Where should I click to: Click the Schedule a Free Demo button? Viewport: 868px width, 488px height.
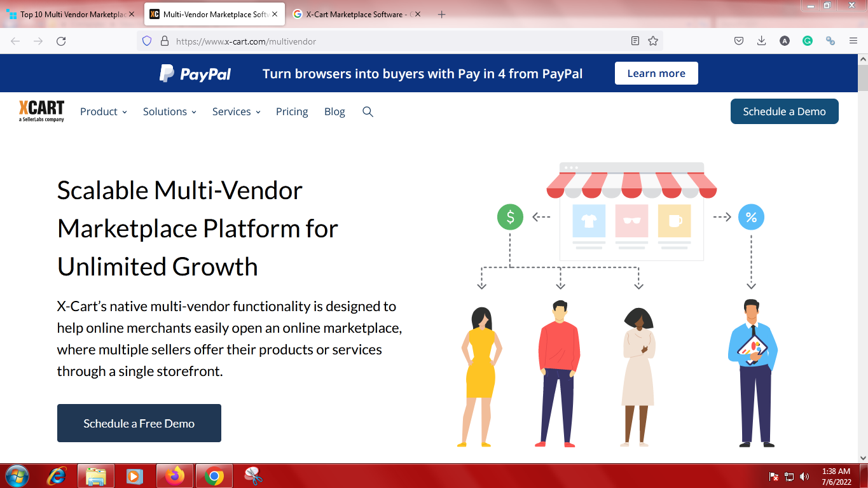(x=139, y=423)
